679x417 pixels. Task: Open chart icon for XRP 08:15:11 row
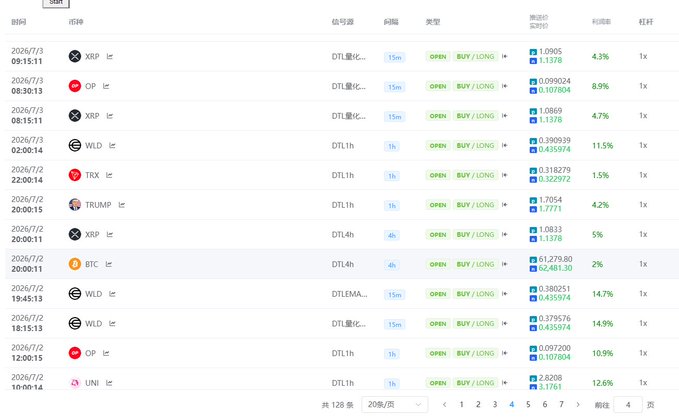pyautogui.click(x=110, y=116)
